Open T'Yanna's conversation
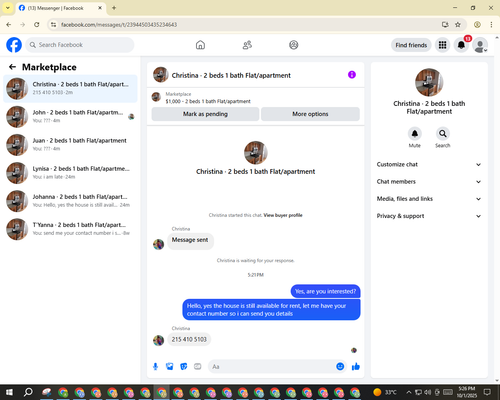 click(70, 229)
